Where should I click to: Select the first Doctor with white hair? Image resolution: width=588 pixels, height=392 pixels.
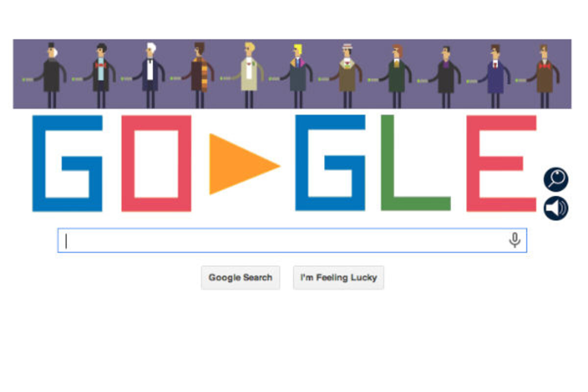(51, 75)
